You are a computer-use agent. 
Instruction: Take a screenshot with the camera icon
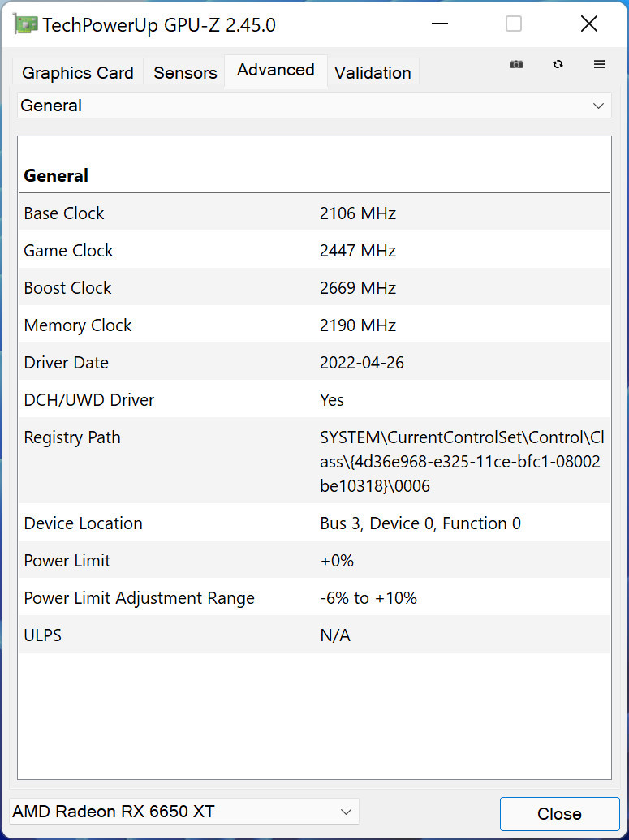pyautogui.click(x=516, y=64)
